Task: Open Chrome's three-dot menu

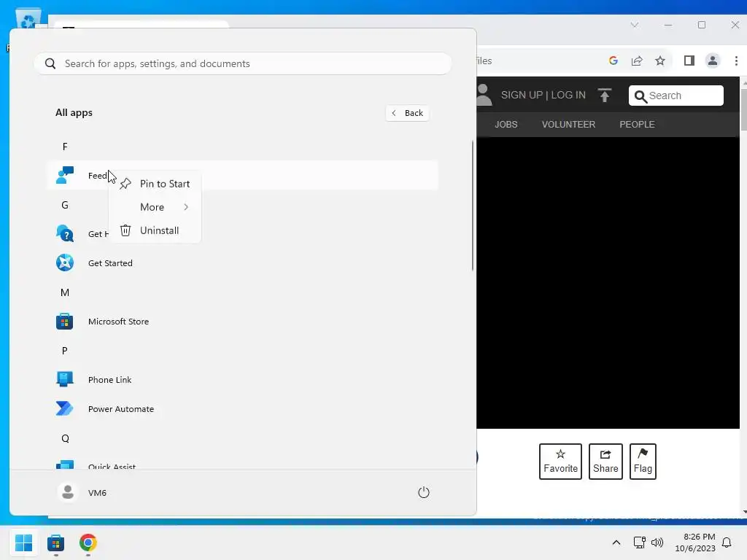Action: click(736, 61)
